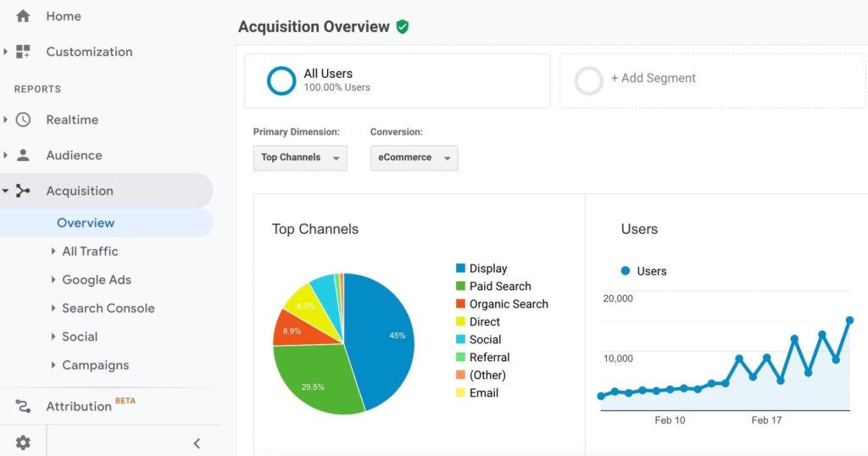
Task: Click the Realtime clock icon
Action: [23, 120]
